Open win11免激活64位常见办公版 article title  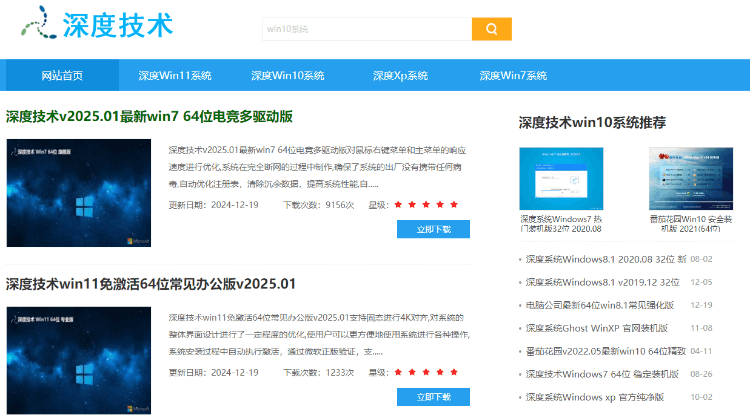[151, 284]
